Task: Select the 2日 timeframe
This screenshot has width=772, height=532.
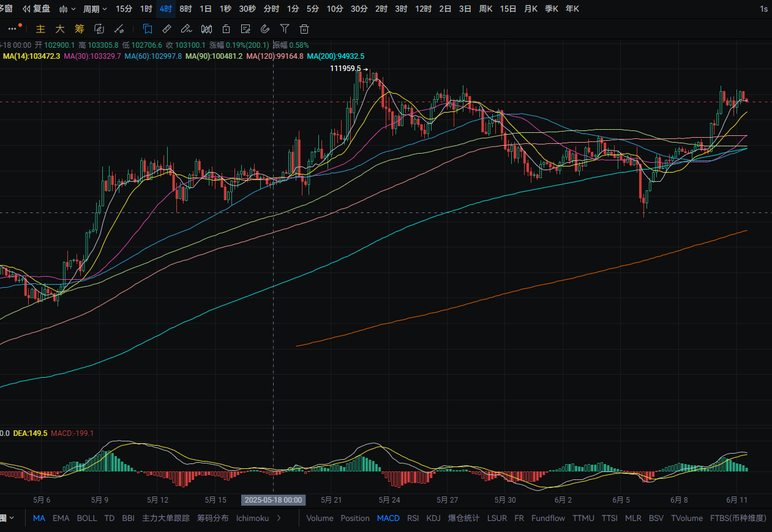Action: coord(445,9)
